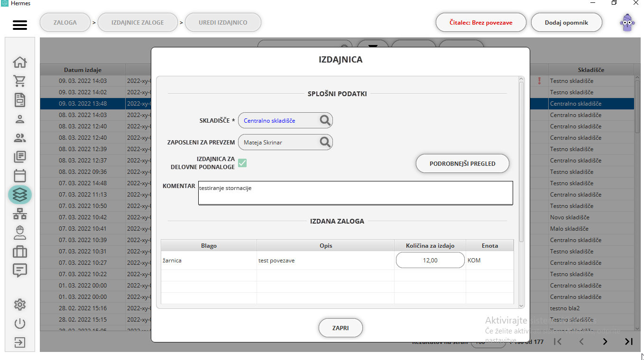
Task: Select the highlighted stock layers icon
Action: pyautogui.click(x=20, y=195)
